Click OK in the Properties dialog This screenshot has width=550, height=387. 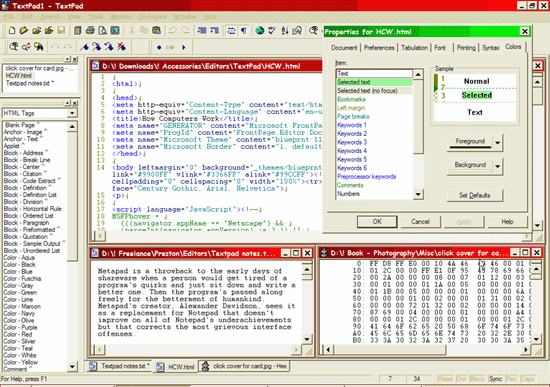(377, 222)
